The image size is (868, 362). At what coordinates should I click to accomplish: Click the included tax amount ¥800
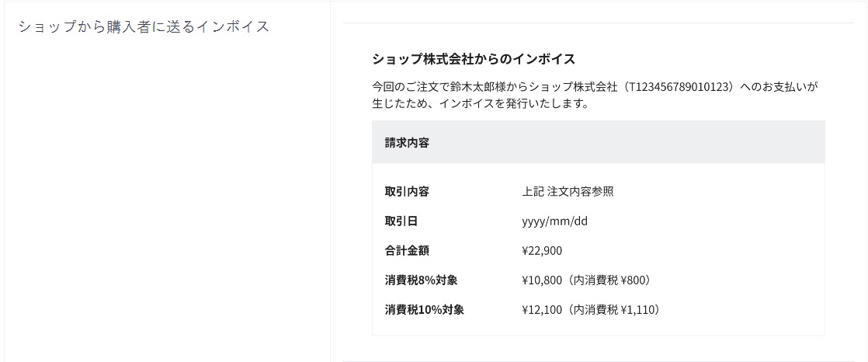point(633,280)
